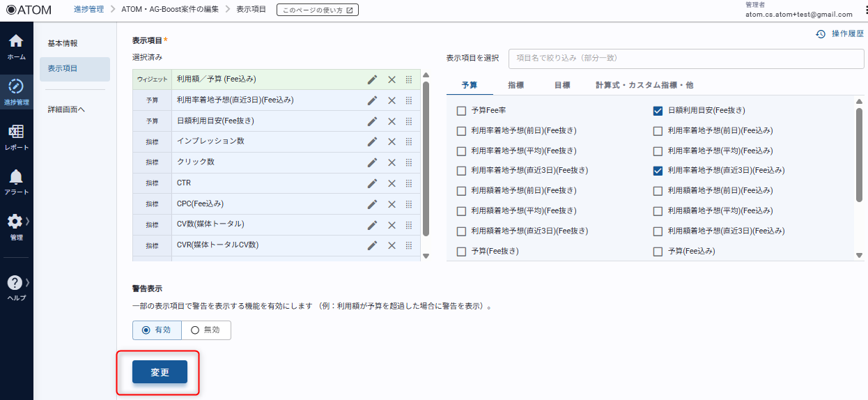Click the 変更 button
The image size is (868, 400).
click(160, 372)
